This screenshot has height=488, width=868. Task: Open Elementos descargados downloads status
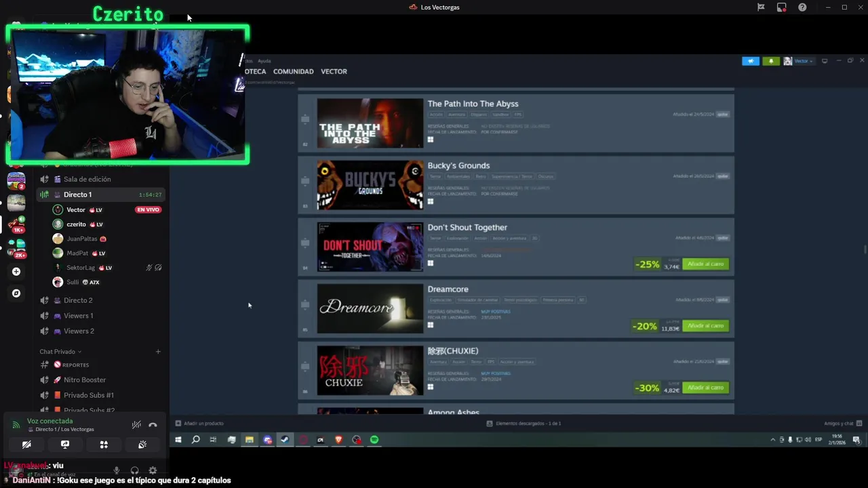[524, 424]
